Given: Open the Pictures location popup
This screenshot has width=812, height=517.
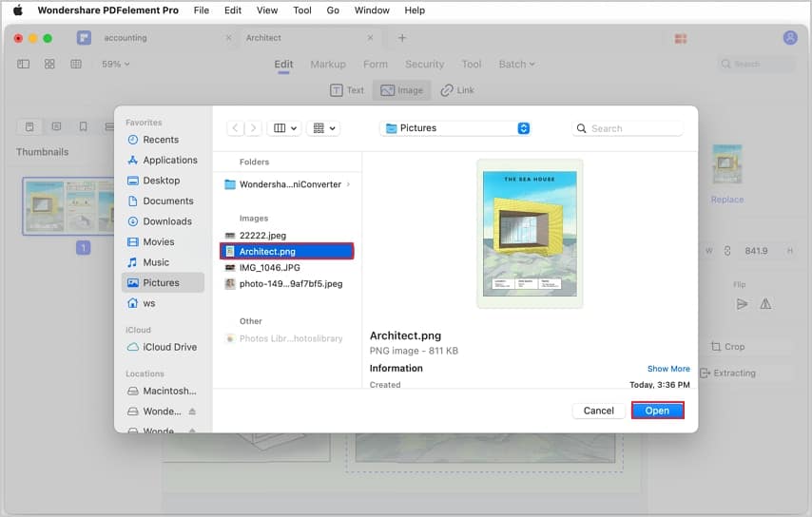Looking at the screenshot, I should [456, 128].
